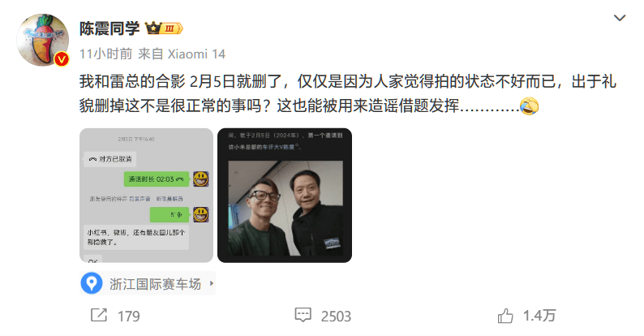Open the chat screenshot thumbnail
The image size is (644, 336).
tap(146, 195)
